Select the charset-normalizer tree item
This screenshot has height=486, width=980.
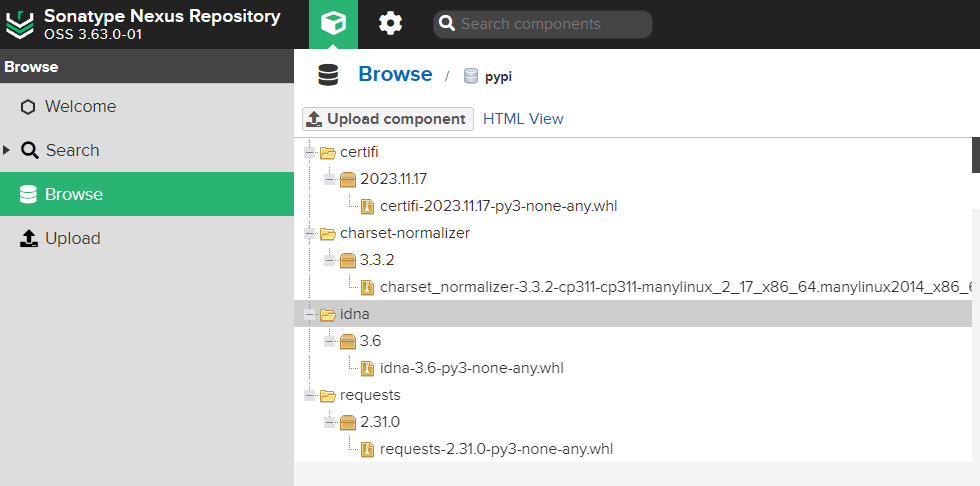[x=404, y=233]
